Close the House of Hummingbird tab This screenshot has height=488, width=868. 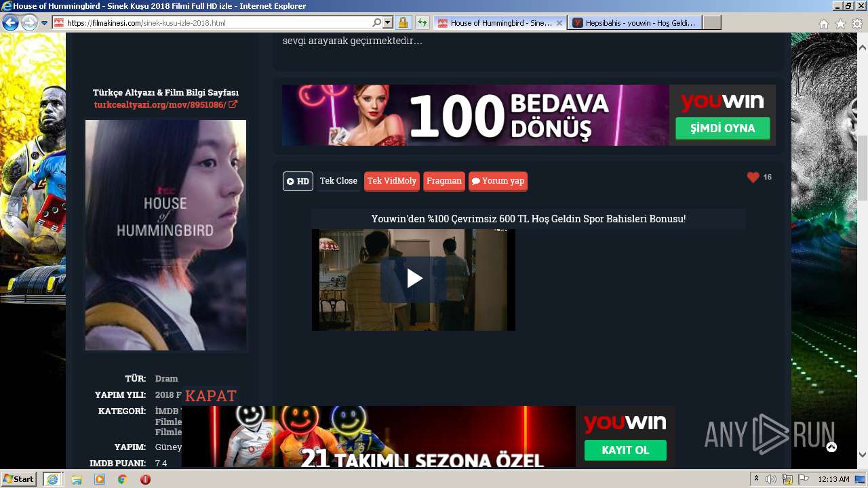[559, 23]
